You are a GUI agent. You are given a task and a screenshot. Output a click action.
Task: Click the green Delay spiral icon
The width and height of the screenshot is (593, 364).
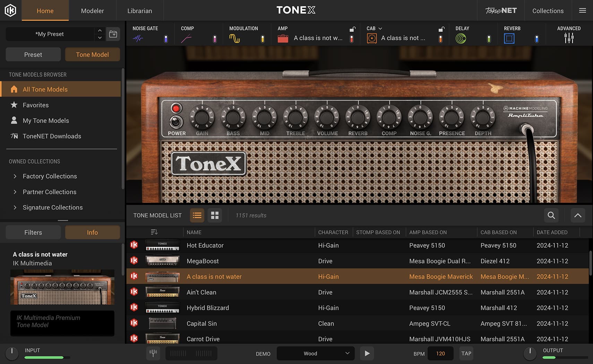point(461,38)
